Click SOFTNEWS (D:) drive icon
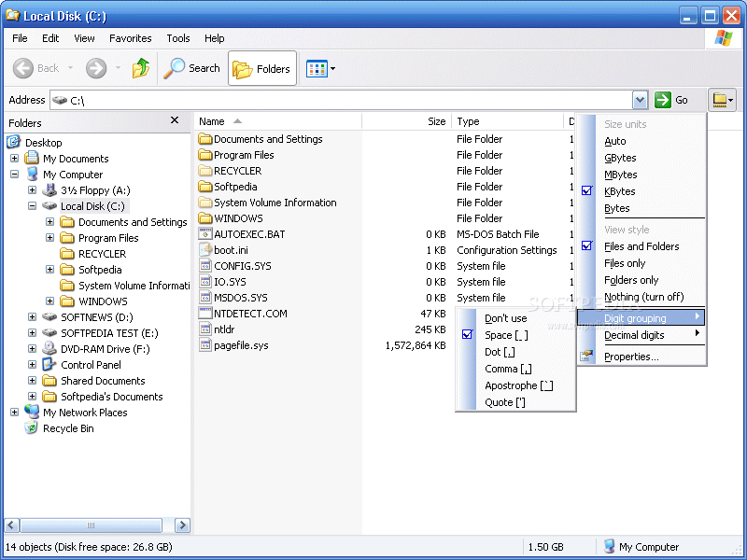 point(49,316)
